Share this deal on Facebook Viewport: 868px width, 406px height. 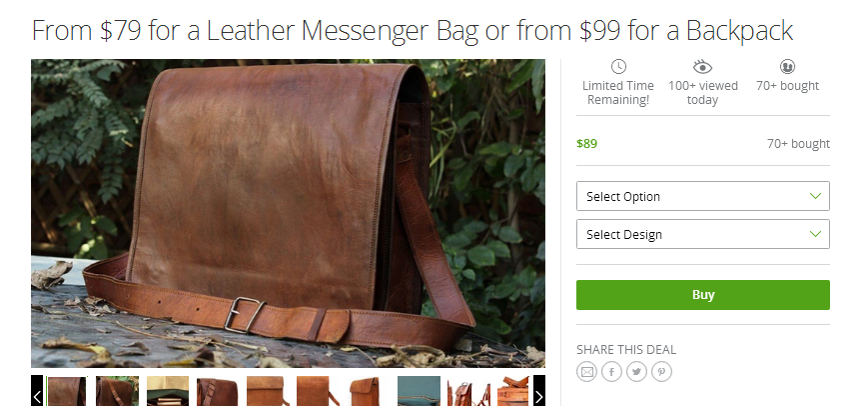(x=611, y=372)
